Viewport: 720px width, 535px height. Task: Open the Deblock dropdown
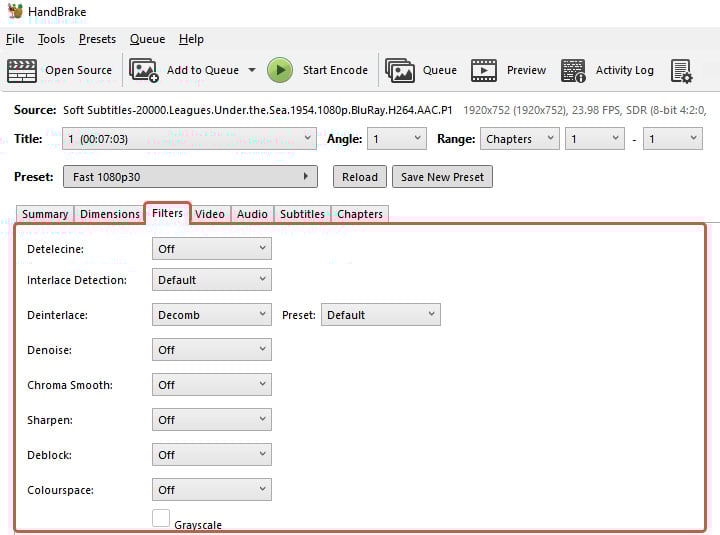212,455
